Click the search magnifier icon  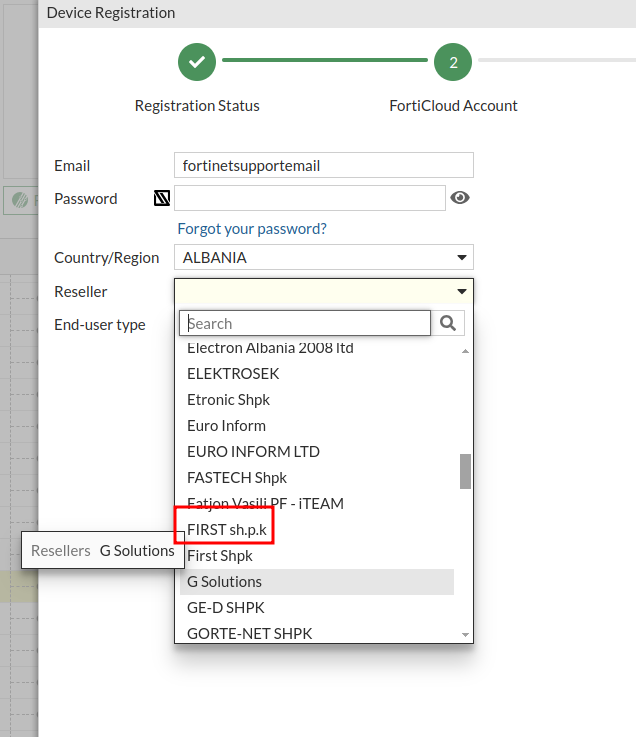(x=448, y=323)
